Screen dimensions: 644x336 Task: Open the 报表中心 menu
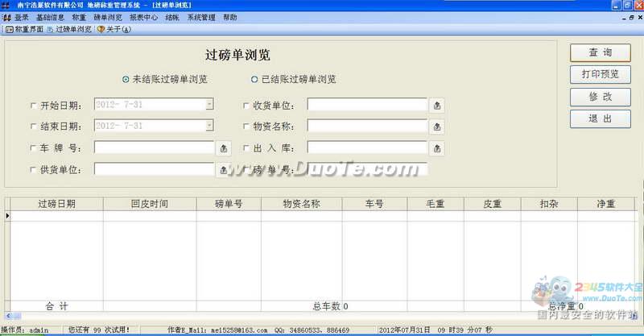143,17
